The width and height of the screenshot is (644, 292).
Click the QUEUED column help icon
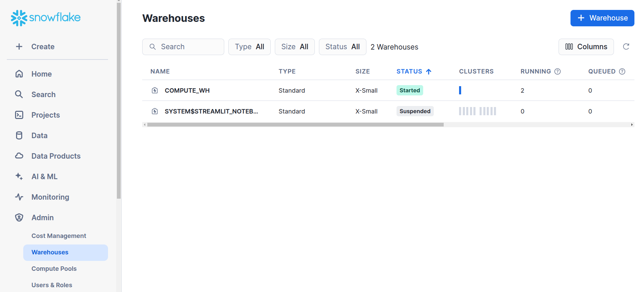622,71
